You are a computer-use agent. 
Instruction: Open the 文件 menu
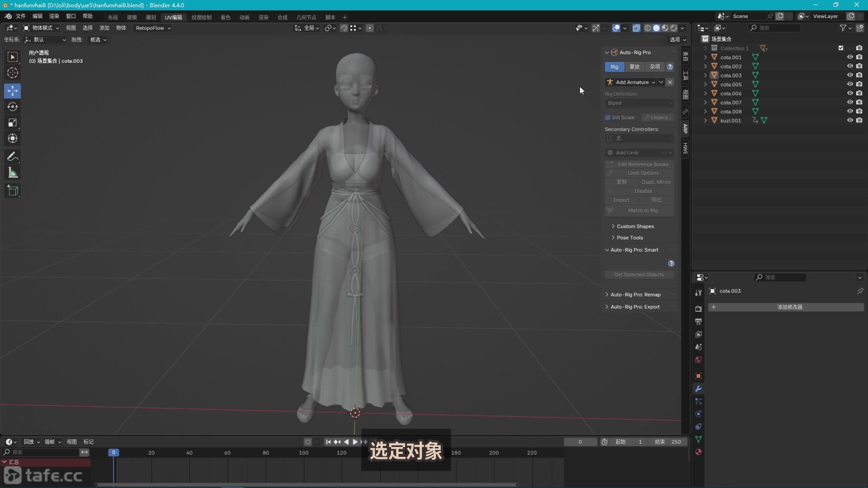pos(20,16)
